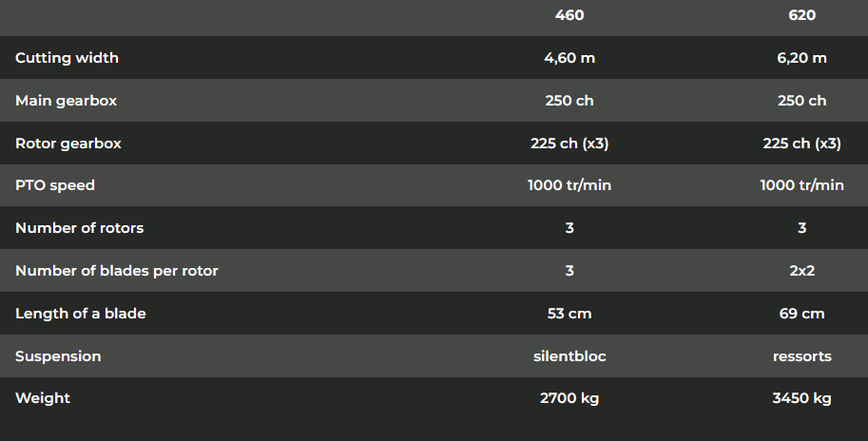868x441 pixels.
Task: Click the 6,20 m cutting width value
Action: [x=801, y=58]
